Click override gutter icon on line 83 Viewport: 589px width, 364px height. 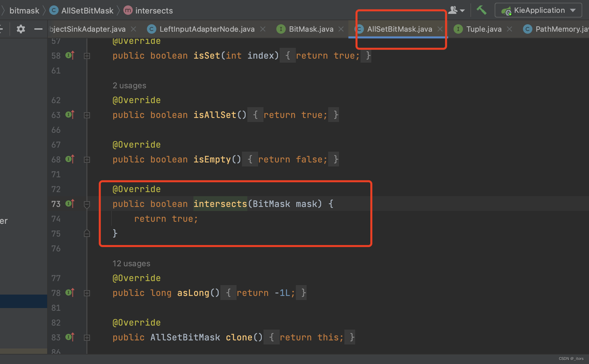point(70,337)
